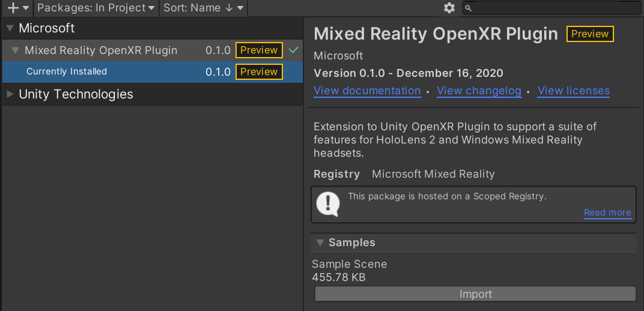Open the Sort: Name dropdown

[x=203, y=8]
